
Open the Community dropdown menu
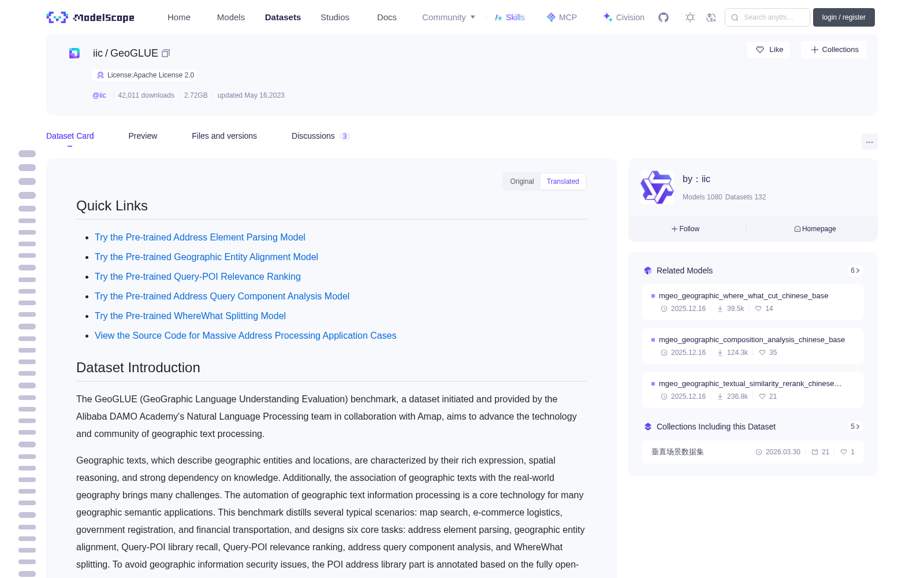click(x=449, y=17)
